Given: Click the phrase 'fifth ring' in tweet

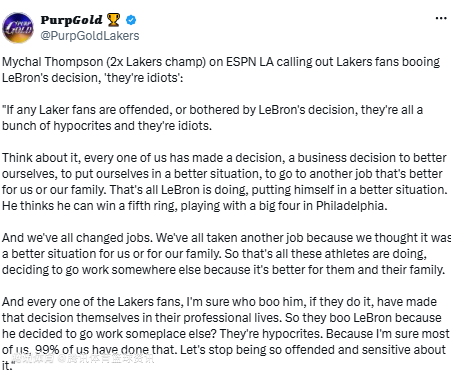Looking at the screenshot, I should pyautogui.click(x=151, y=206).
